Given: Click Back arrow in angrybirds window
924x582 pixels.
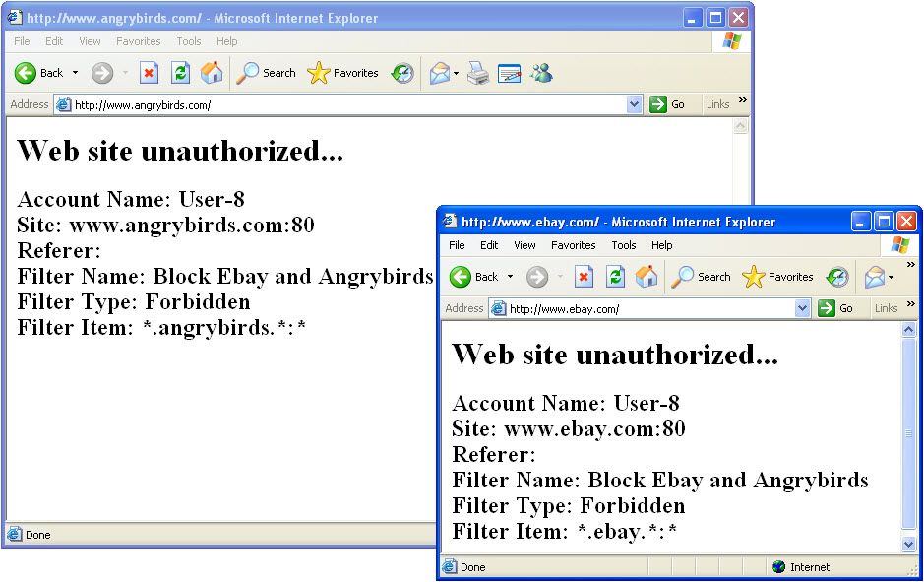Looking at the screenshot, I should click(26, 73).
